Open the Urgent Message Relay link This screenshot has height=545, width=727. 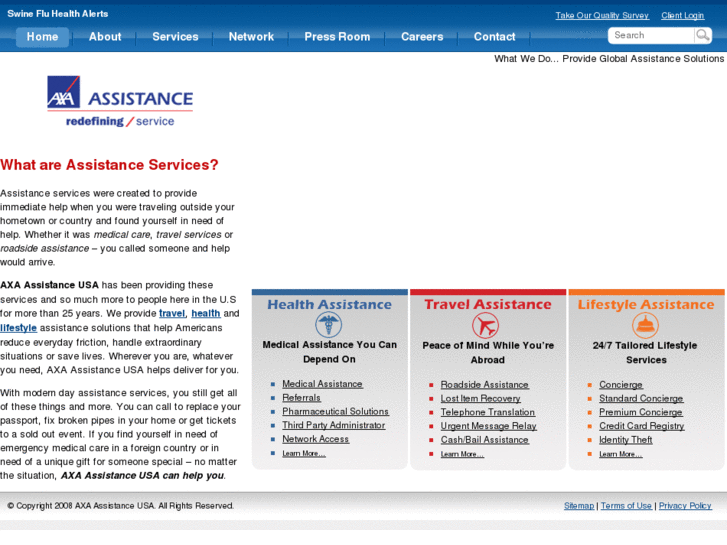click(489, 426)
